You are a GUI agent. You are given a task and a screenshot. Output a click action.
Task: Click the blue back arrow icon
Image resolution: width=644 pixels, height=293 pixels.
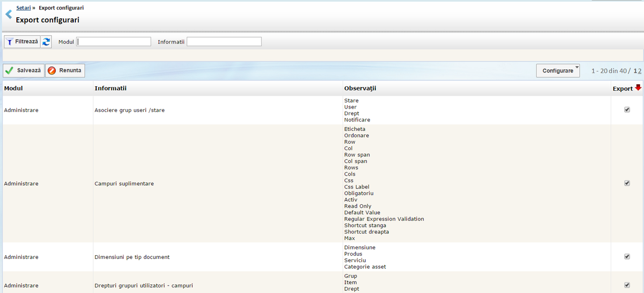click(8, 14)
